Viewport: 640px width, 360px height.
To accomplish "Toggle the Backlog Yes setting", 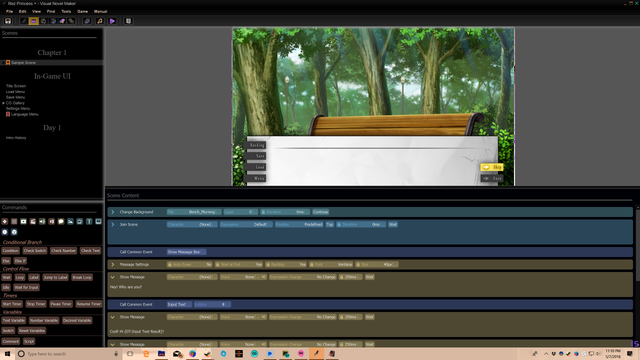I will [286, 264].
